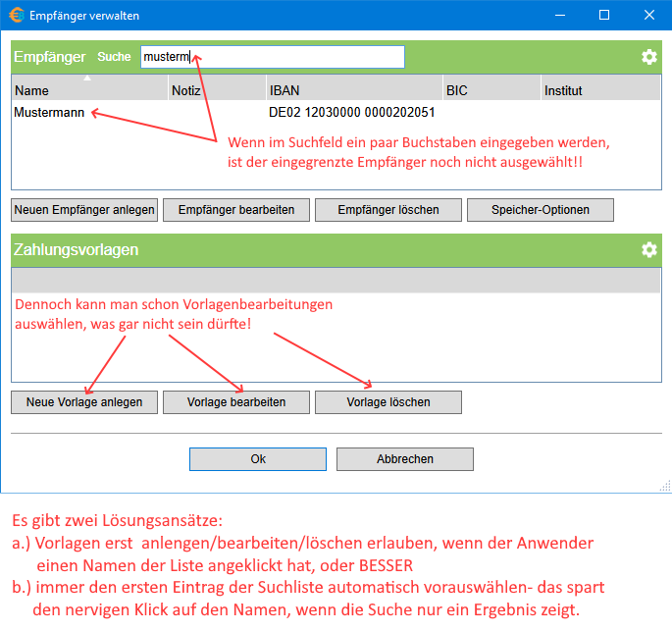Minimize the Empfänger verwalten window
Viewport: 672px width, 631px height.
coord(560,15)
